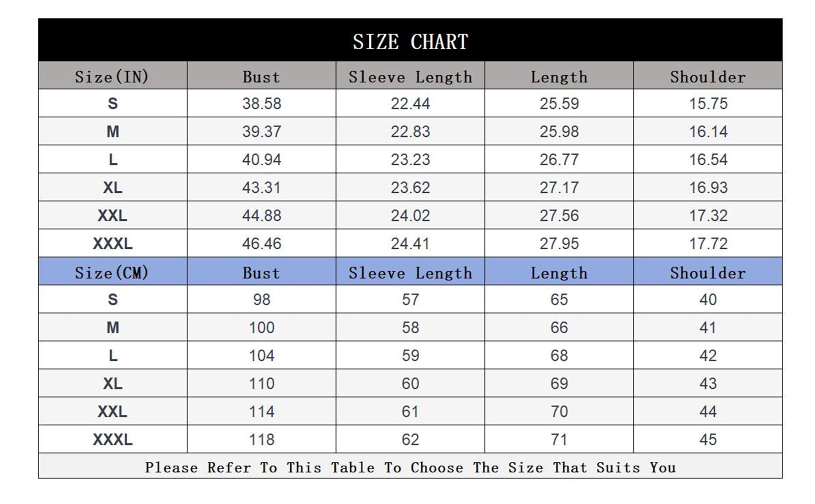Viewport: 815px width, 504px height.
Task: Click the SIZE CHART title banner
Action: (410, 40)
